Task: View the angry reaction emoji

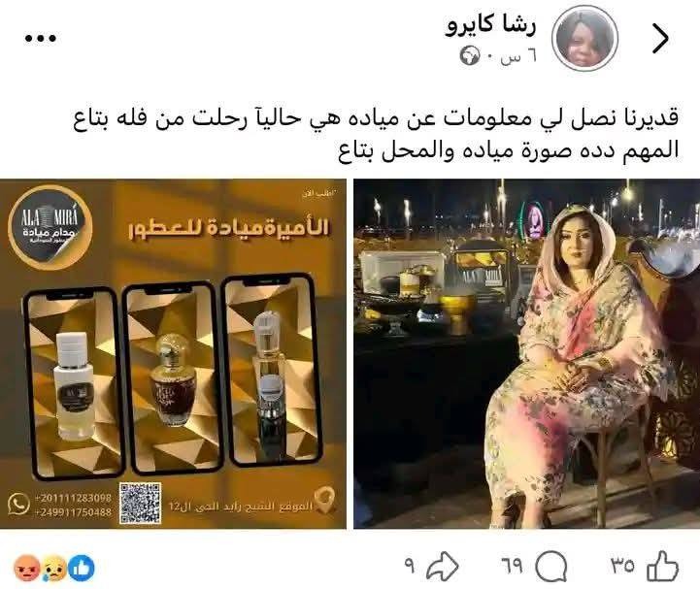Action: coord(27,568)
